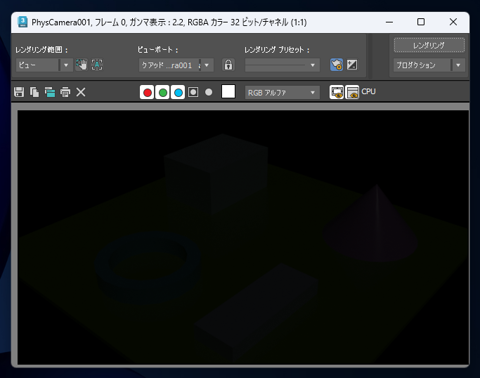The image size is (480, 378).
Task: Auto-select the render region icon
Action: coord(97,65)
